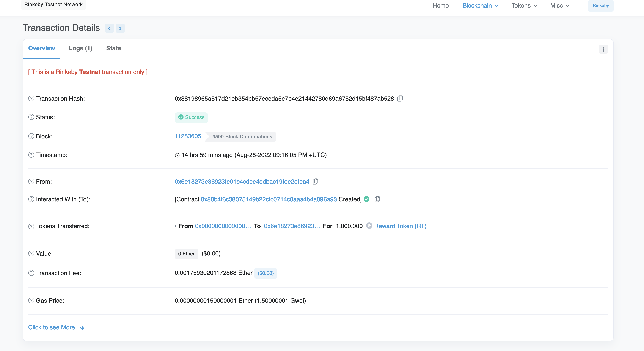Open the Blockchain dropdown
Screen dimensions: 644x351
(x=479, y=6)
